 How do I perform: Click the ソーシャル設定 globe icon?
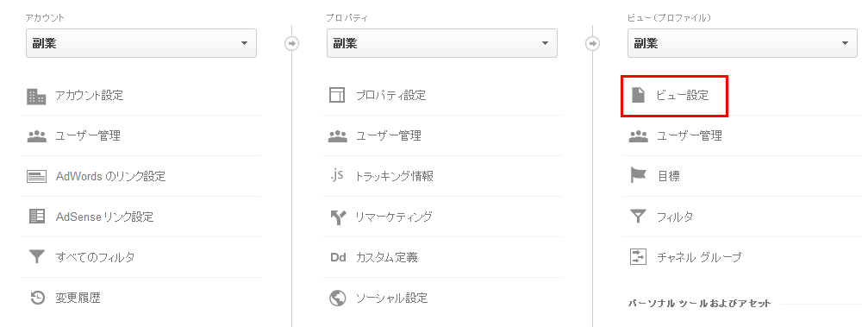(x=338, y=299)
